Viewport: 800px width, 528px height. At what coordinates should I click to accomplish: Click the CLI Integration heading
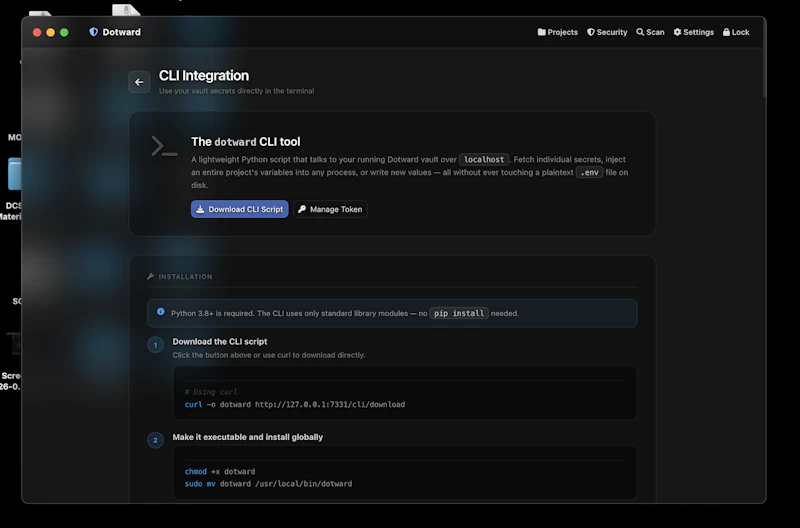(204, 76)
